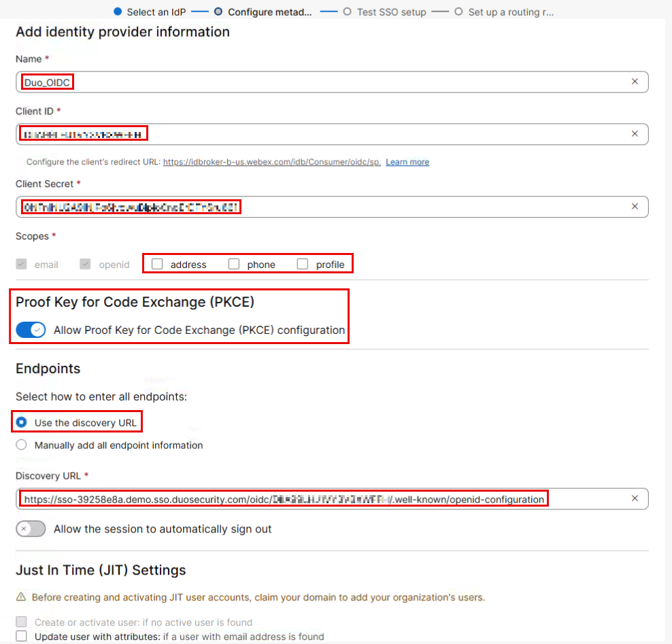Screen dimensions: 672x644
Task: Click the Client Secret input field
Action: pyautogui.click(x=408, y=207)
